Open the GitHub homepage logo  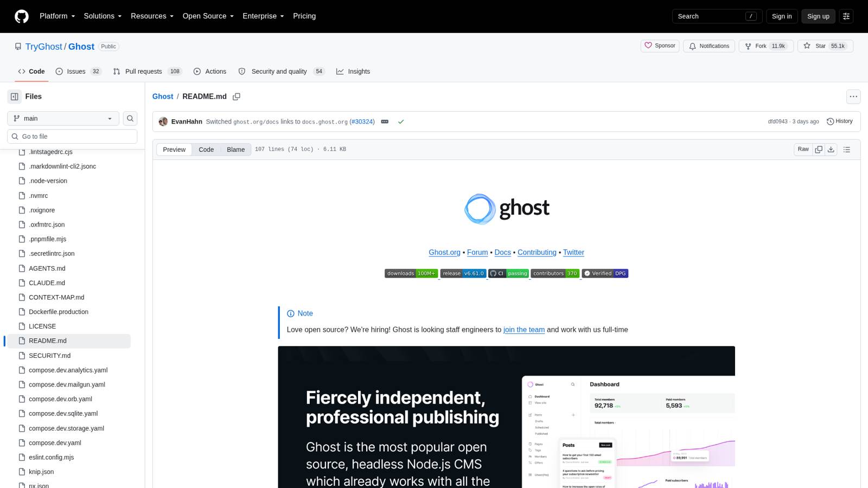coord(22,16)
